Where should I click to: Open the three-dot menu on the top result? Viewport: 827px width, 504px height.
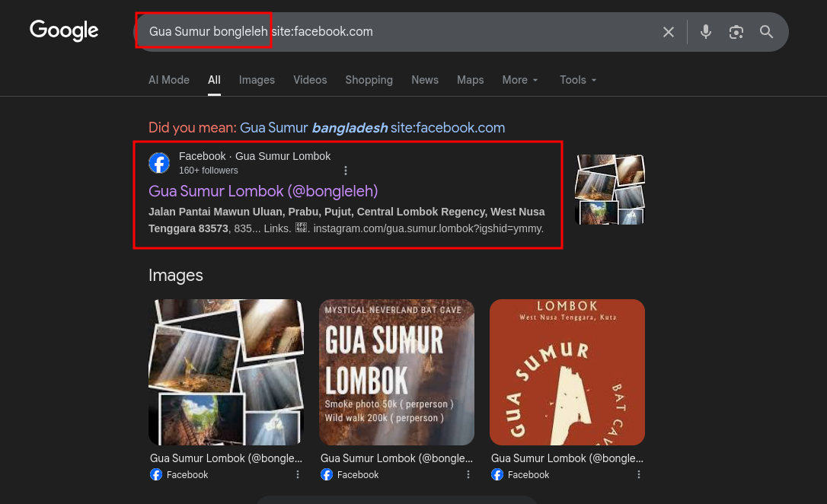pyautogui.click(x=346, y=170)
